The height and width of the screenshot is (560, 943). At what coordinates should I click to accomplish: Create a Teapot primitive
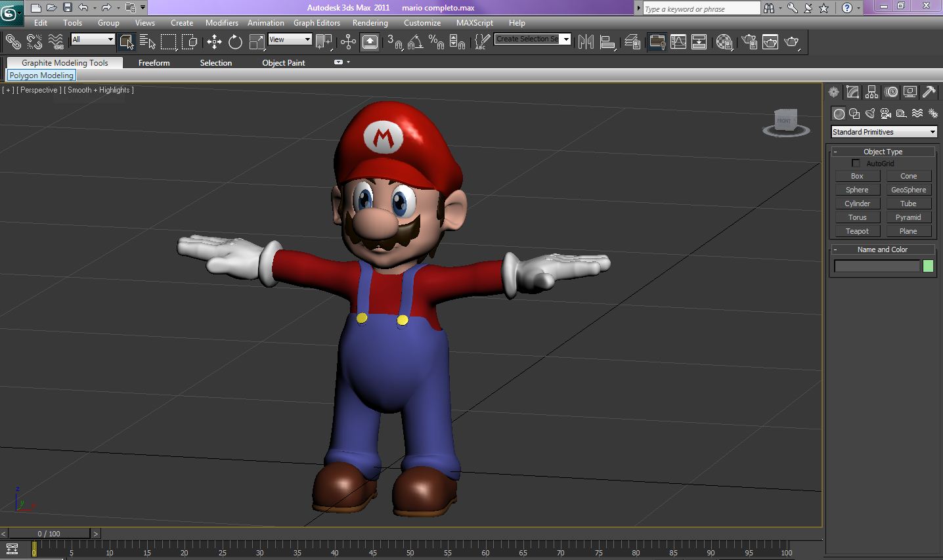tap(857, 231)
